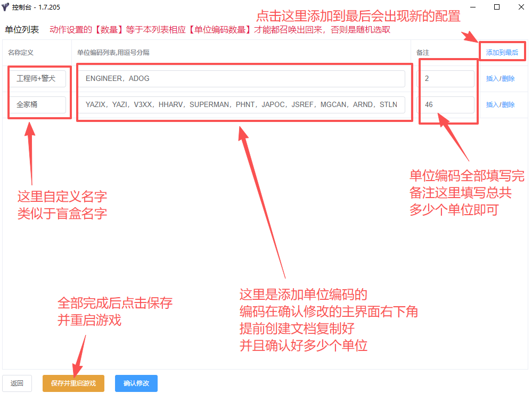Click the 保存并重启游戏 button
The image size is (532, 401).
(x=73, y=383)
